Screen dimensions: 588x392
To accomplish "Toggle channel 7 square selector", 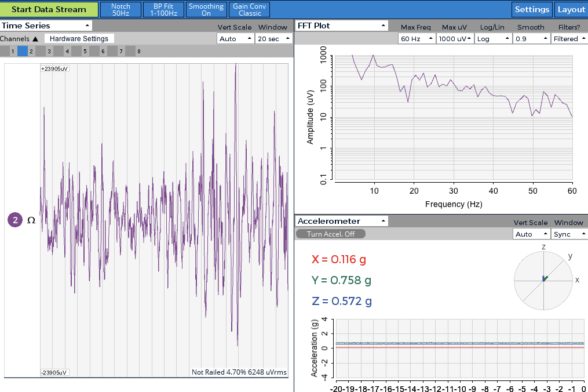I will pyautogui.click(x=112, y=51).
